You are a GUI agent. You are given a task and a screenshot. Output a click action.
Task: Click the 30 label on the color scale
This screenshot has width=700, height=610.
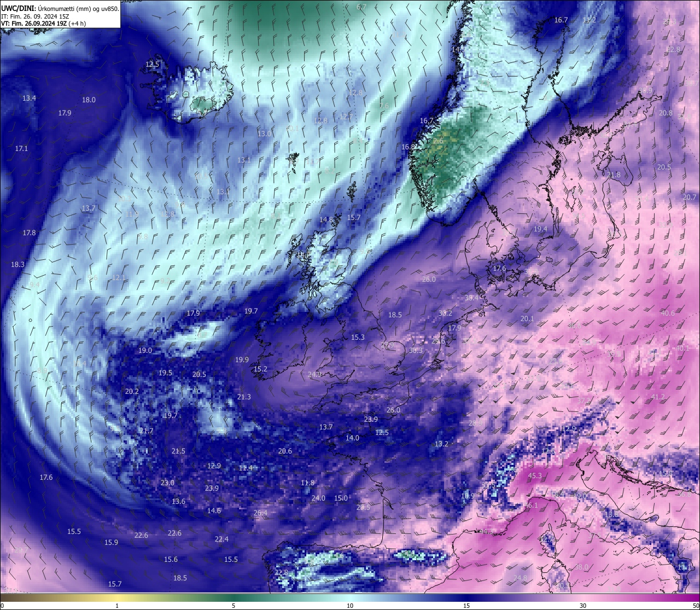[583, 606]
